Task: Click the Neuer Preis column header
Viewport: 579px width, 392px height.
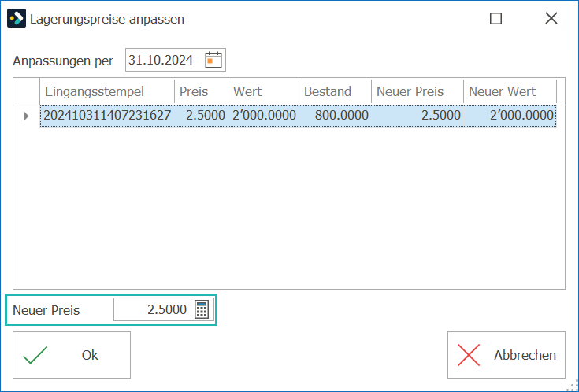Action: 418,91
